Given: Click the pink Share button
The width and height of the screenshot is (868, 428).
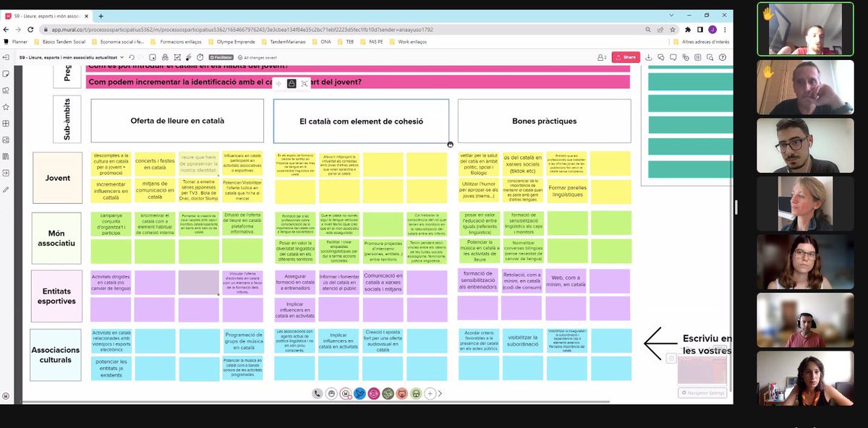Looking at the screenshot, I should (626, 57).
